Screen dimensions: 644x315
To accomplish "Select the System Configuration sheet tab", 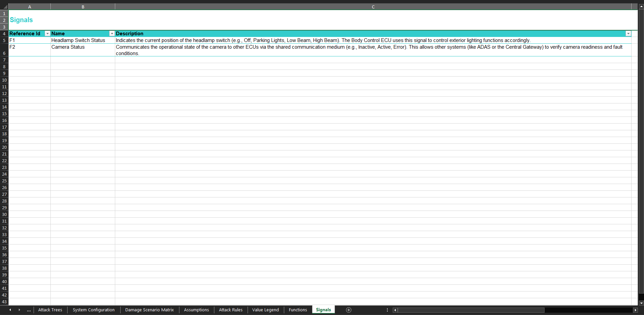I will coord(93,310).
